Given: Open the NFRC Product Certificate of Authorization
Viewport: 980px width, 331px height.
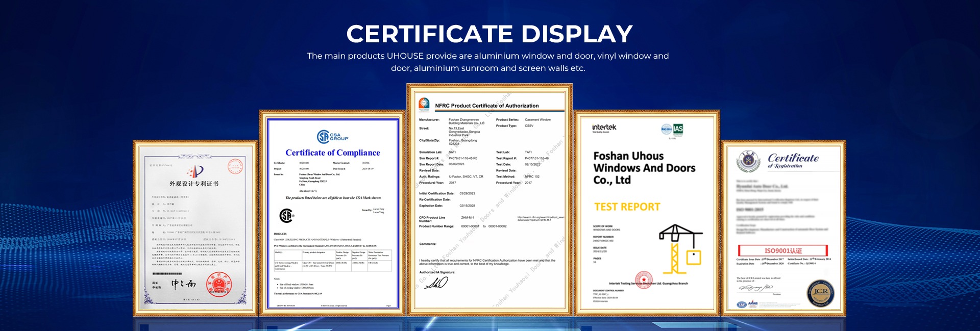Looking at the screenshot, I should pos(489,200).
